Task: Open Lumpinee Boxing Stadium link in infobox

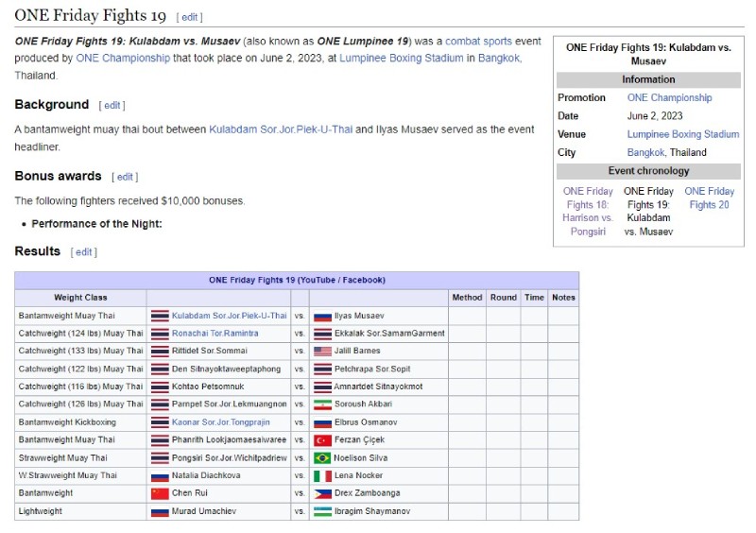Action: click(682, 134)
